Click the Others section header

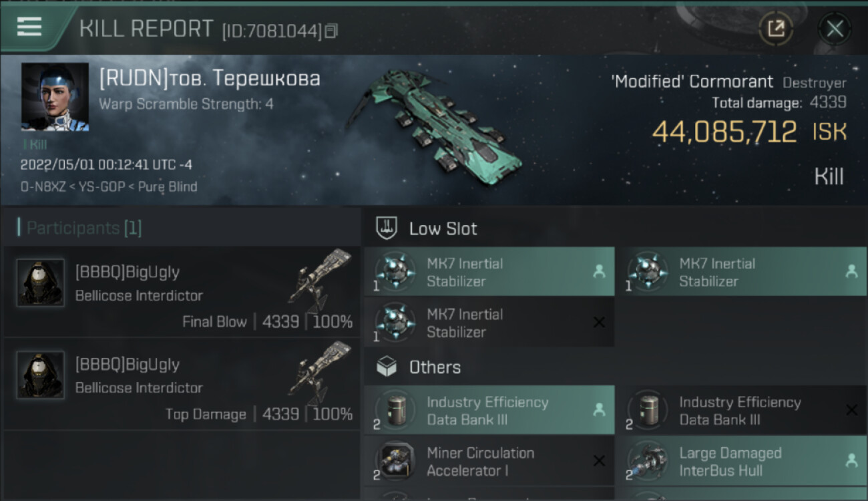point(435,367)
